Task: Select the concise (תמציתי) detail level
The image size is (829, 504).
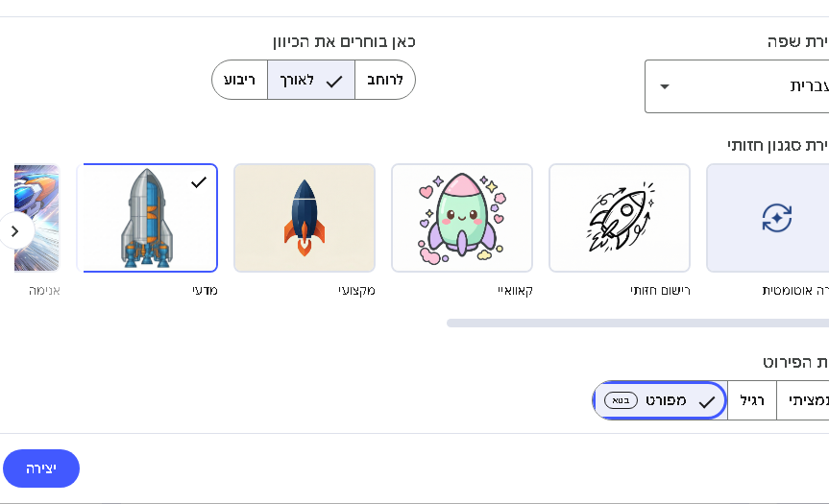Action: (x=805, y=400)
